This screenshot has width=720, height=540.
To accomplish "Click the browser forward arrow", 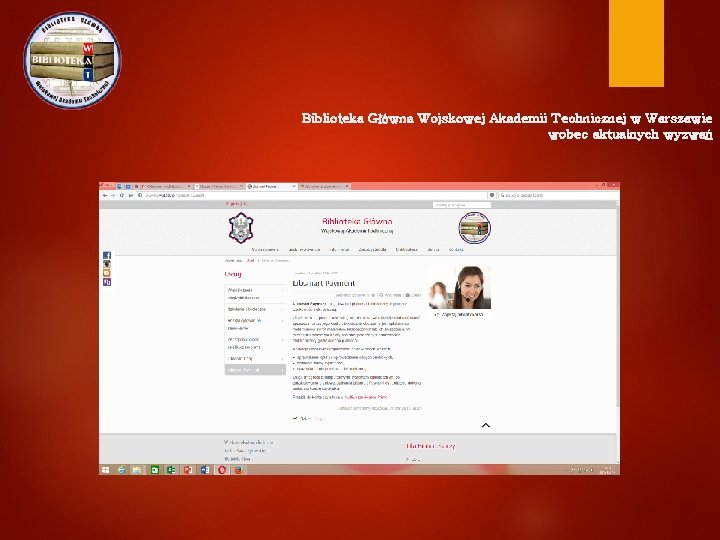I will [113, 195].
